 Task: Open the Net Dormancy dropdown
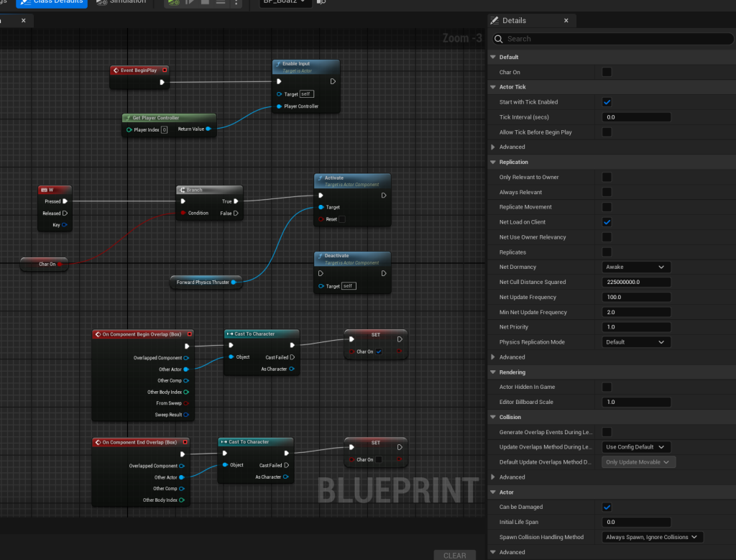(x=635, y=267)
